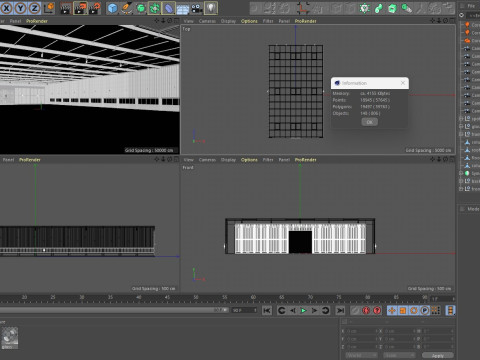
Task: Click the red axis tool icon
Action: (303, 8)
